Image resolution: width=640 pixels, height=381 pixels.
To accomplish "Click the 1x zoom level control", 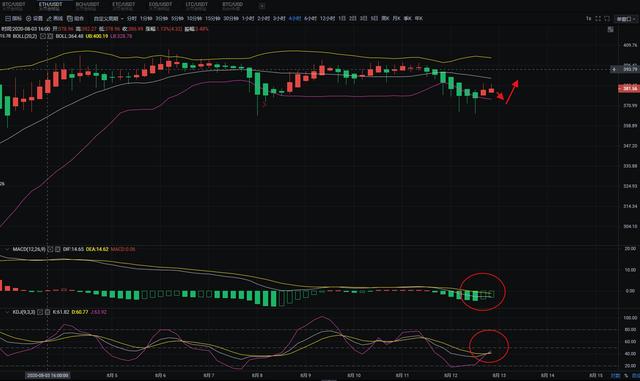I will 589,19.
